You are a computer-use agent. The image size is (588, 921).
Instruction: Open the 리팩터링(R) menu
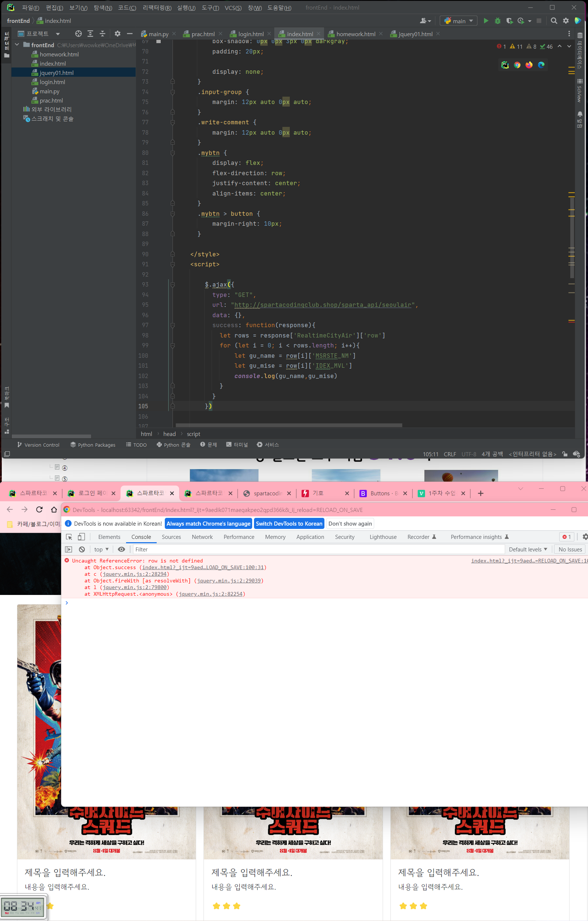click(x=157, y=8)
